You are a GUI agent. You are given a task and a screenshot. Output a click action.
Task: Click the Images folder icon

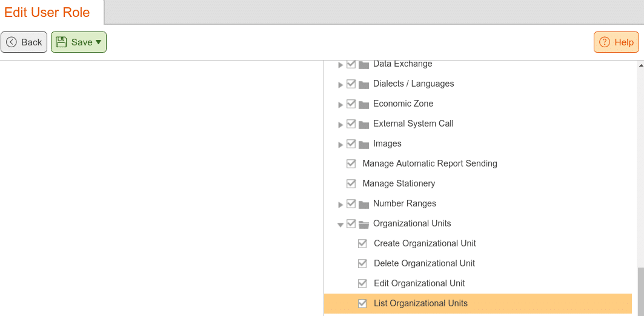tap(363, 145)
